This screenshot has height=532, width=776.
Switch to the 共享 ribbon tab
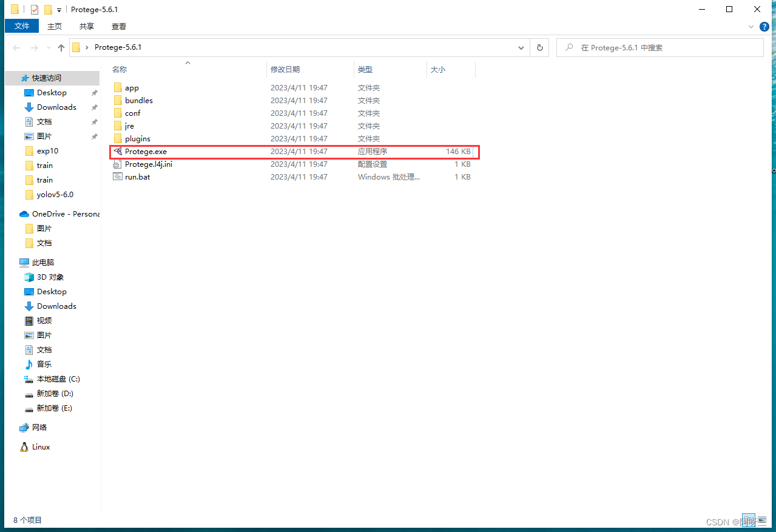click(87, 26)
